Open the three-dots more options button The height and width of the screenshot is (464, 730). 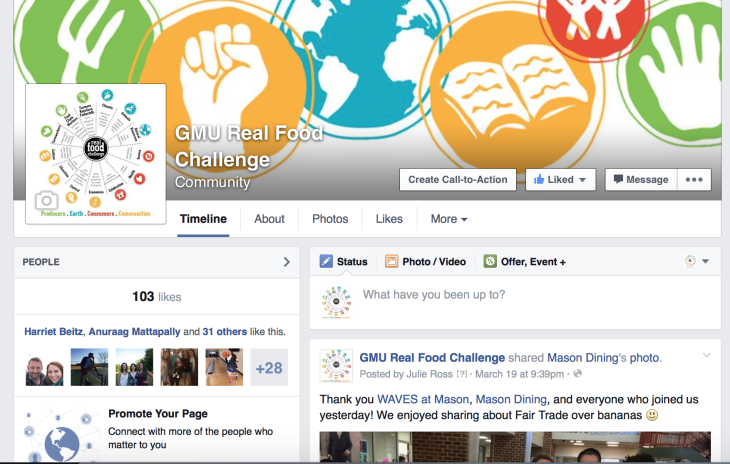[x=694, y=180]
